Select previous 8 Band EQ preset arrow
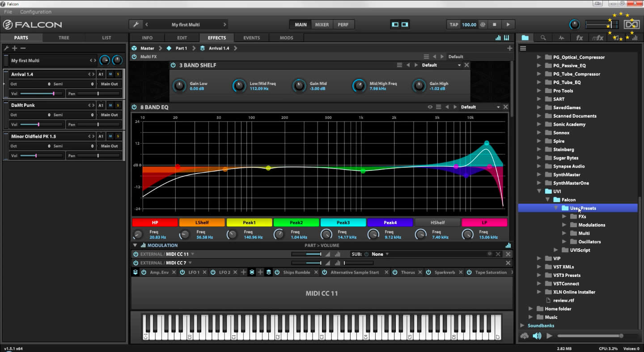644x352 pixels. point(447,107)
